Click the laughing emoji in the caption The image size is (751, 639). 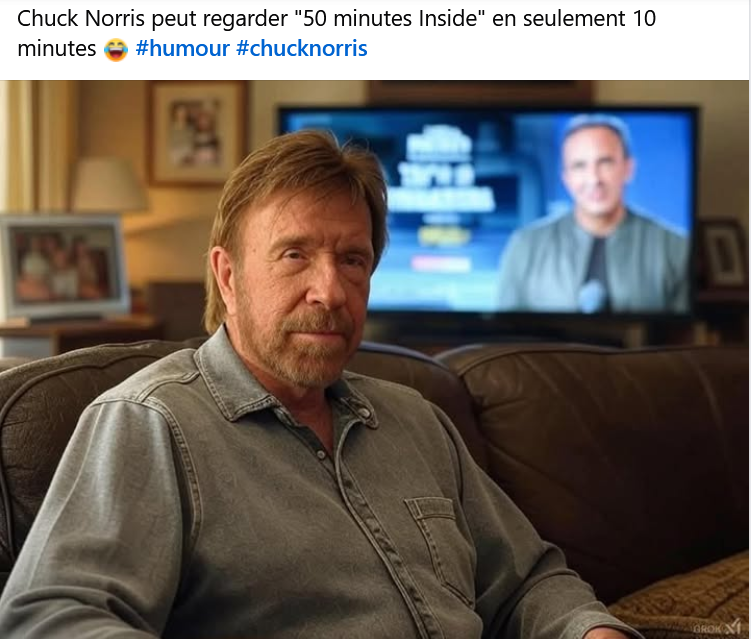point(116,49)
